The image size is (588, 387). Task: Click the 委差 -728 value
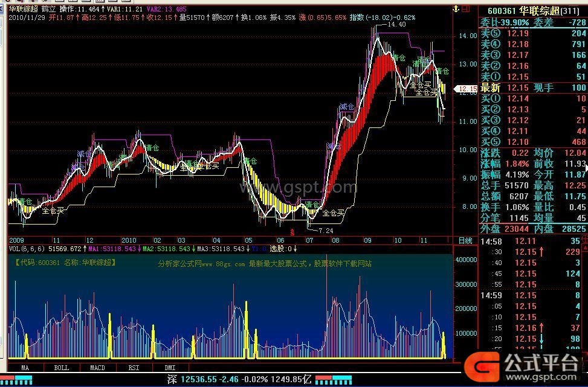pyautogui.click(x=577, y=22)
